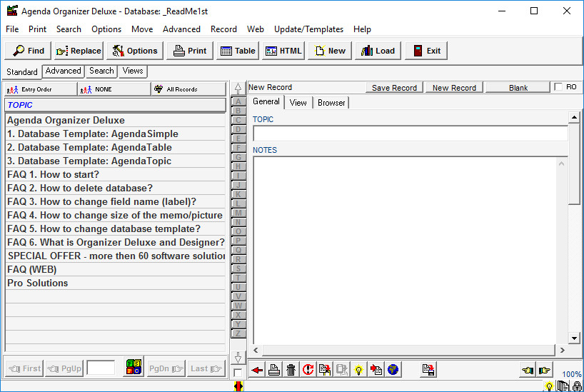The width and height of the screenshot is (584, 392).
Task: Switch to the Advanced tab under the toolbar
Action: (64, 71)
